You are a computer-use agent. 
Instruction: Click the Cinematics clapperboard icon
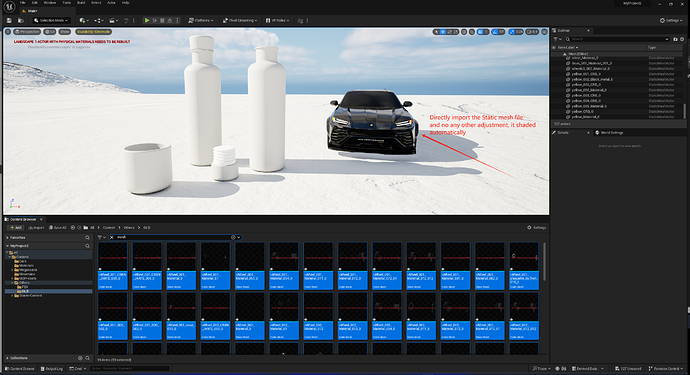(114, 20)
